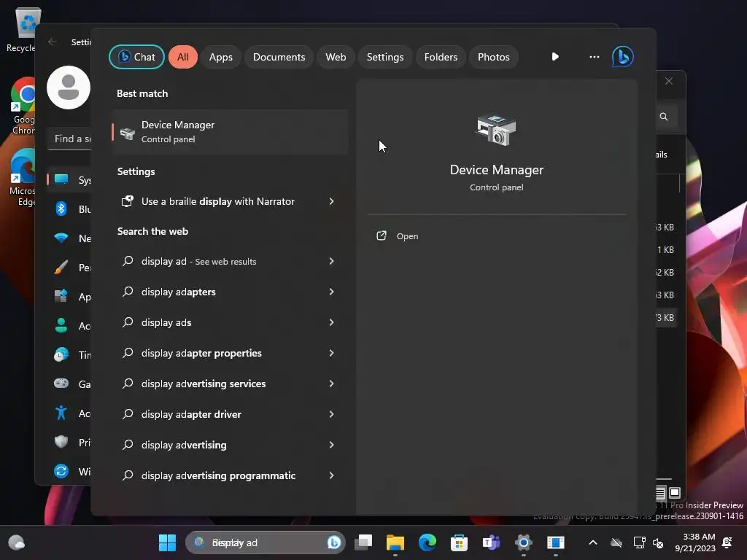Click the large Device Manager preview icon
747x560 pixels.
pyautogui.click(x=496, y=130)
